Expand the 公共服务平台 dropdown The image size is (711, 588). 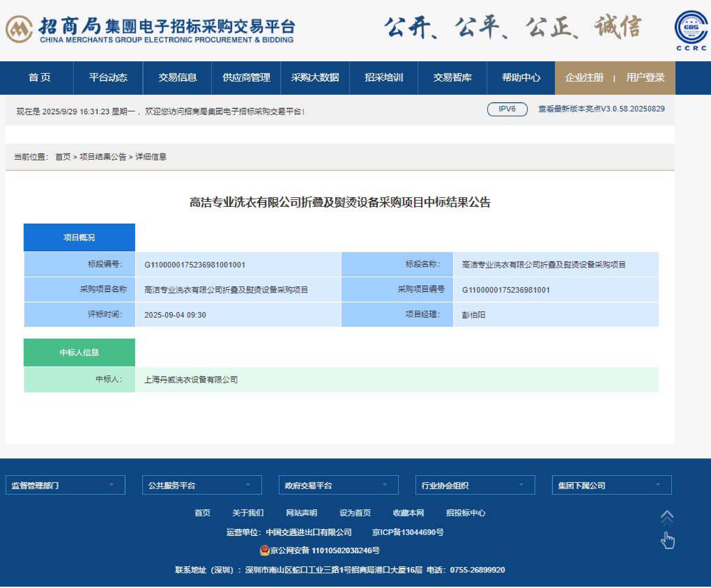[x=202, y=485]
